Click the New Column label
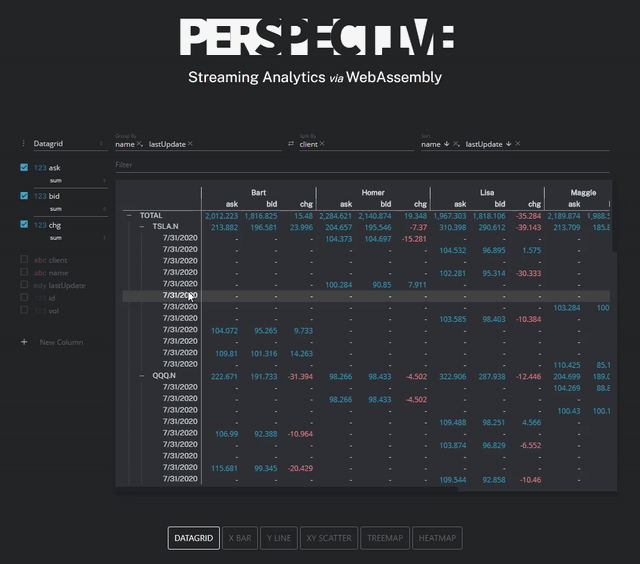The height and width of the screenshot is (564, 640). click(x=61, y=342)
